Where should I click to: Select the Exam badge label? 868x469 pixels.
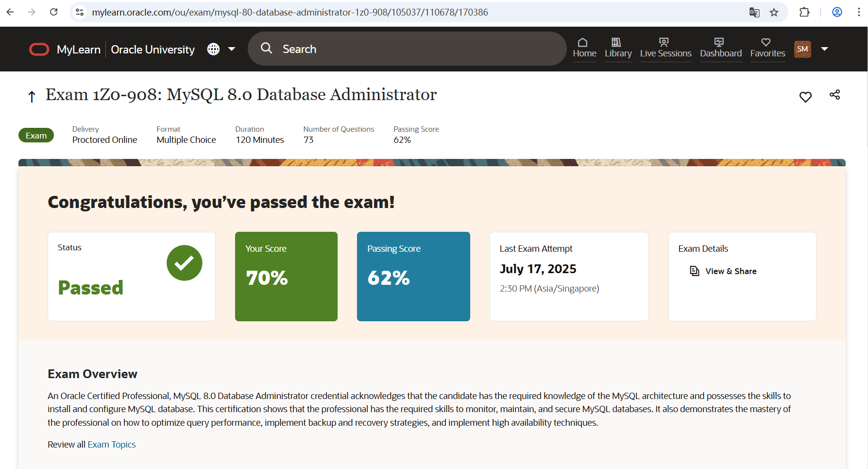(x=36, y=135)
